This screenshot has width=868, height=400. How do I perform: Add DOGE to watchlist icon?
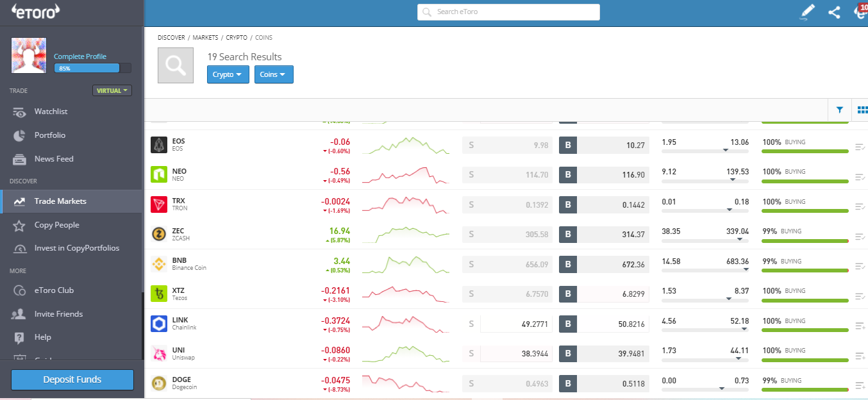[860, 386]
